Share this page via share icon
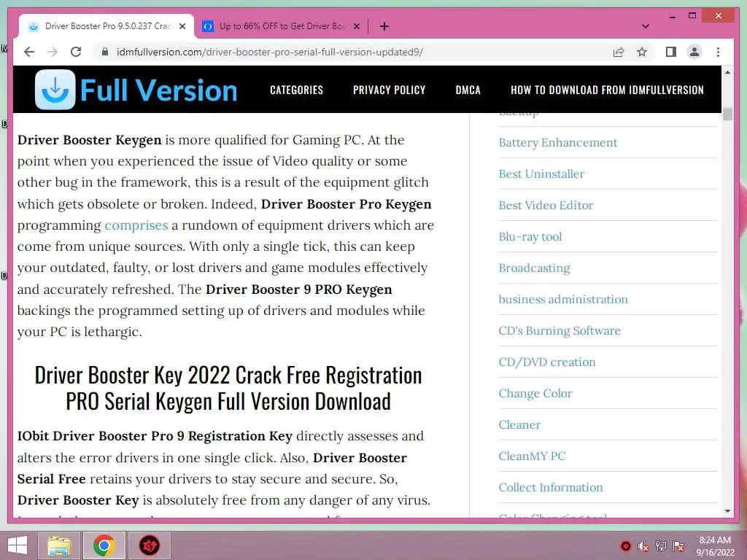 point(619,52)
